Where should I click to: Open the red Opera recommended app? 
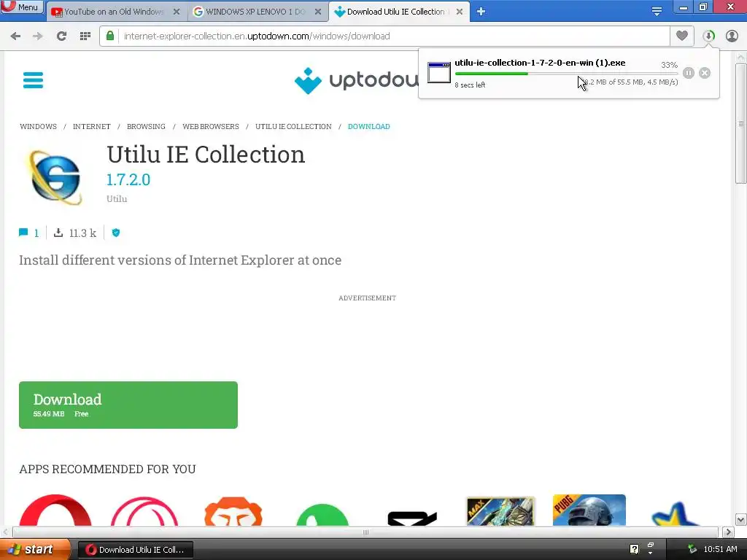tap(55, 510)
